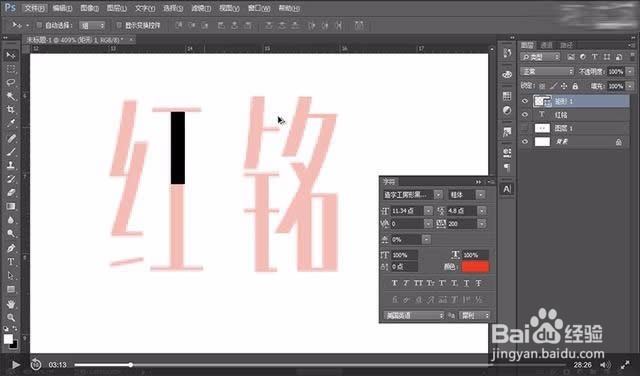This screenshot has width=640, height=376.
Task: Open the layer blend mode dropdown
Action: [547, 71]
